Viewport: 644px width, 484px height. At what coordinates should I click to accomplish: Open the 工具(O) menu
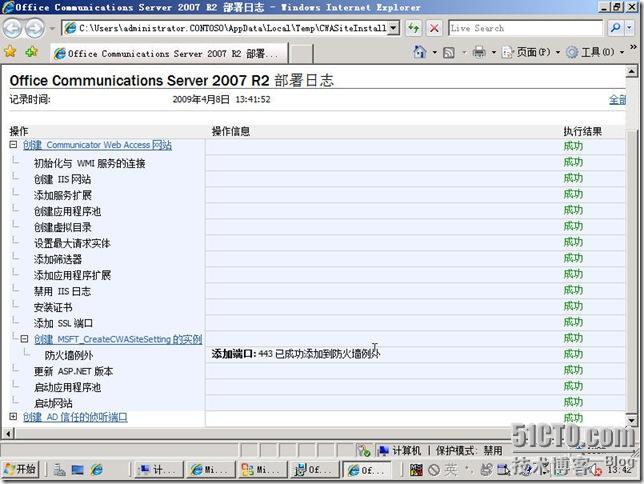594,52
